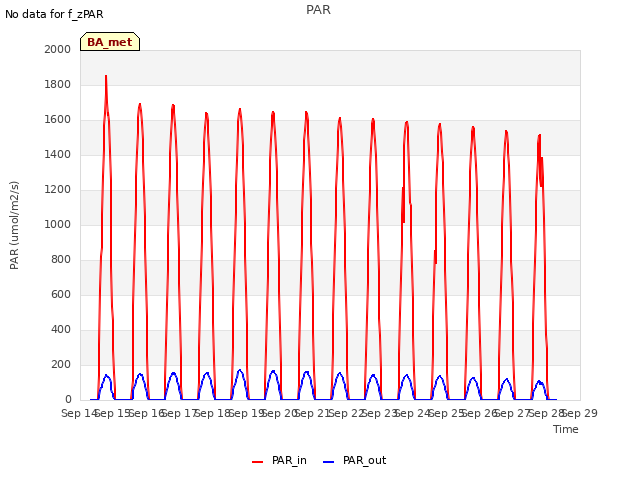640x480 pixels.
Task: Click the red PAR_in legend swatch
Action: click(258, 462)
